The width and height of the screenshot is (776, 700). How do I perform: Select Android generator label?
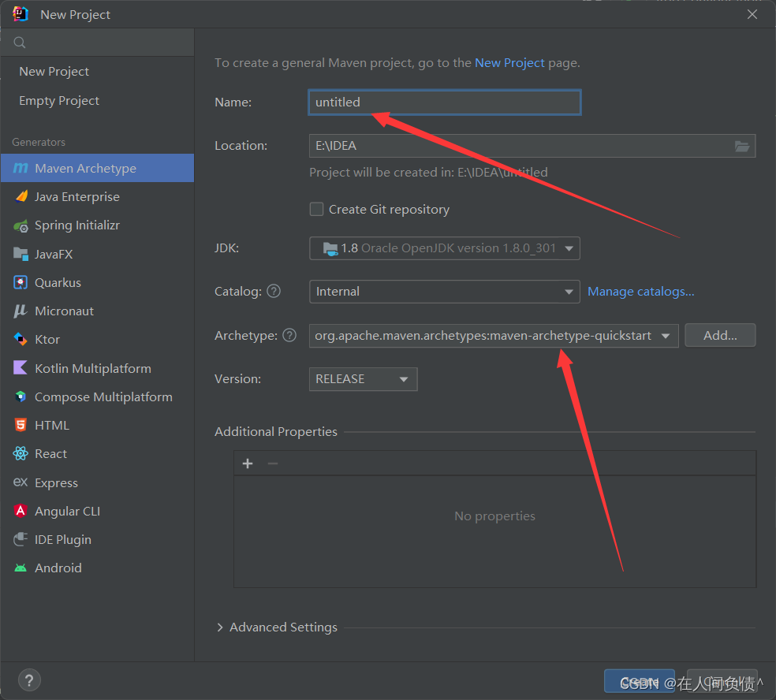click(x=58, y=568)
